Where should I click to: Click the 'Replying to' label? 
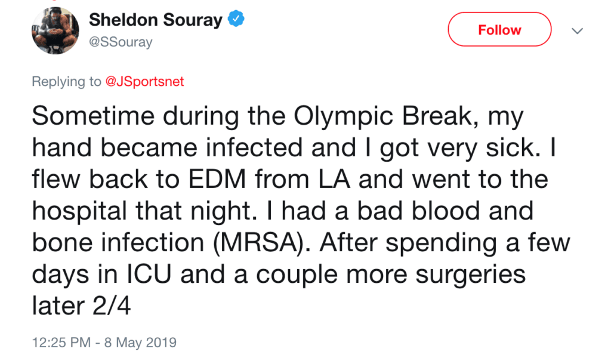(x=66, y=82)
